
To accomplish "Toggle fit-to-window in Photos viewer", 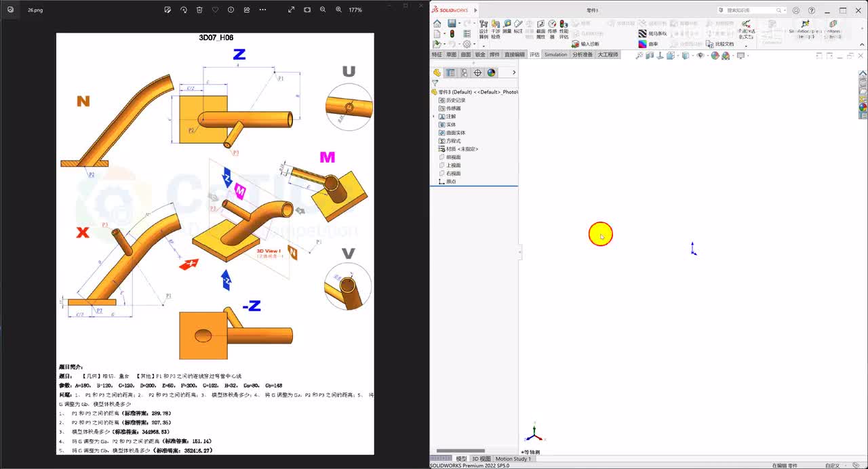I will pyautogui.click(x=307, y=9).
